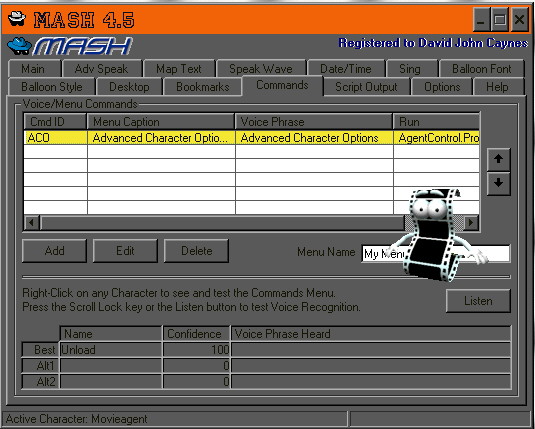Open the Options tab
This screenshot has width=535, height=429.
coord(442,87)
